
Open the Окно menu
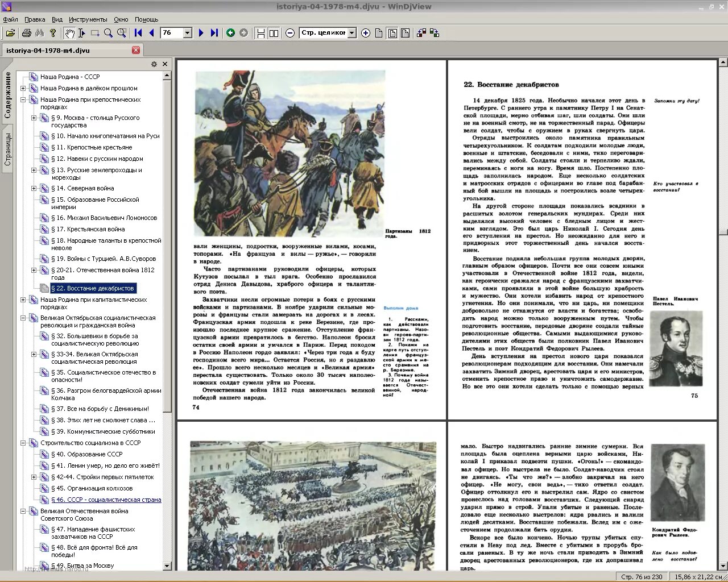[x=121, y=19]
